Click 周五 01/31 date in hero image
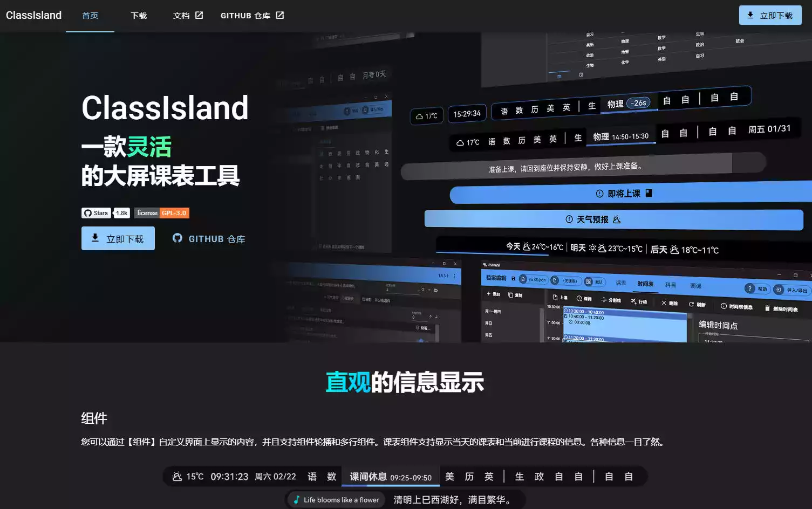812x509 pixels. [769, 129]
